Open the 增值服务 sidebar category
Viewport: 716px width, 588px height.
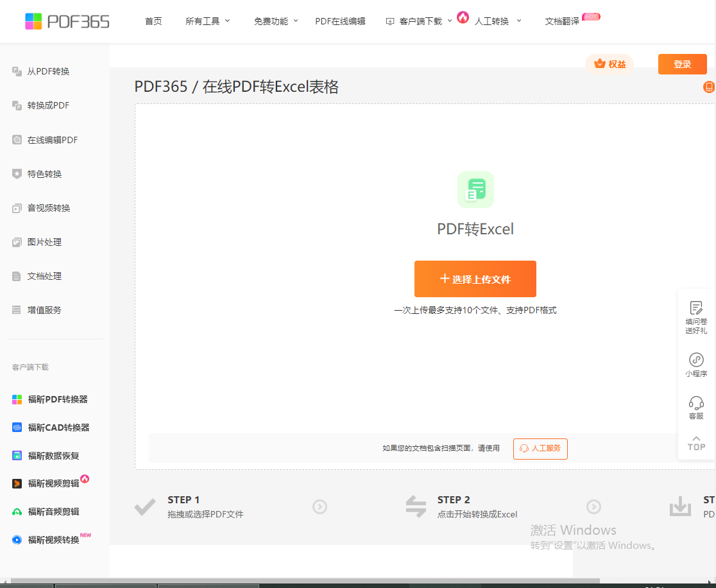(x=44, y=310)
